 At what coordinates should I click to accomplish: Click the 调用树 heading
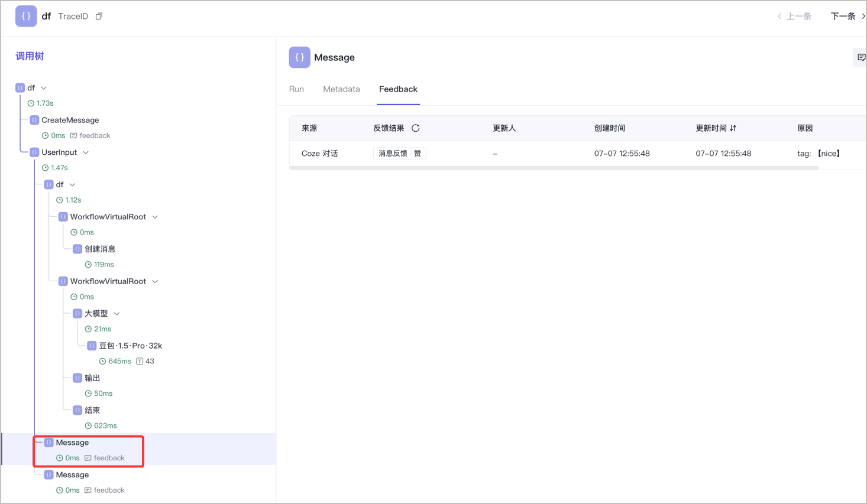coord(30,56)
